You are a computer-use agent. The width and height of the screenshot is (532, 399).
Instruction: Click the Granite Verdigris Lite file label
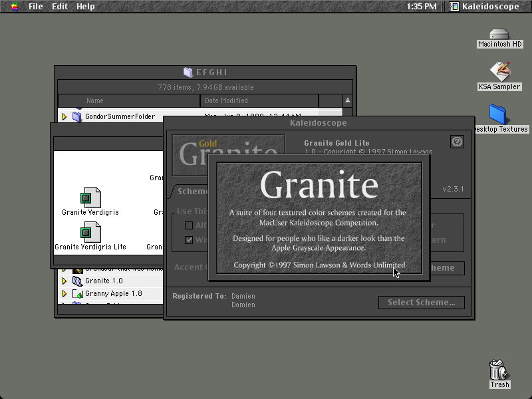90,247
